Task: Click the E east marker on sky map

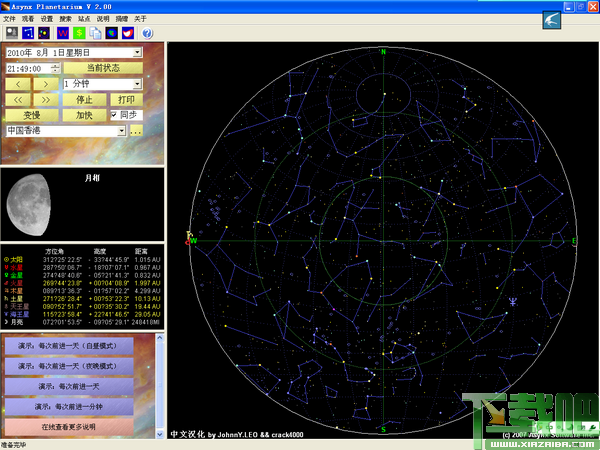Action: click(574, 241)
